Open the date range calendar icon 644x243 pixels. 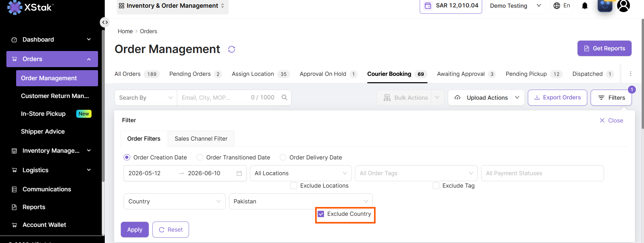[x=239, y=173]
